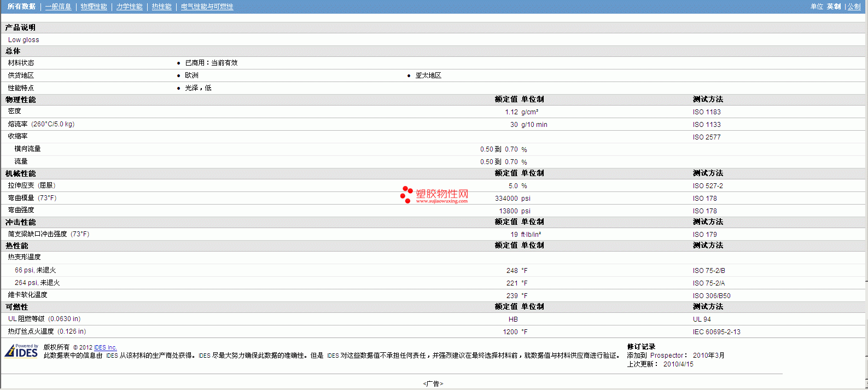Viewport: 868px width, 390px height.
Task: Click the 亚太地区 region entry
Action: (428, 75)
